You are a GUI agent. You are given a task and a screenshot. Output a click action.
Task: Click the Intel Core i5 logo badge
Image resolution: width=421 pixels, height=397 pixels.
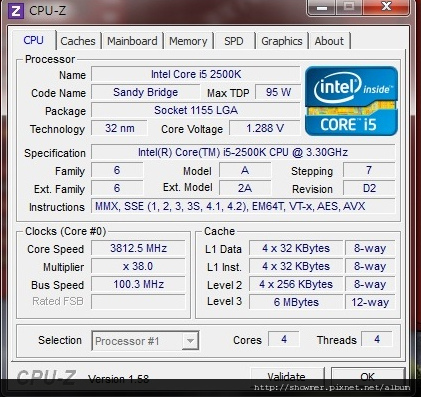tap(351, 101)
